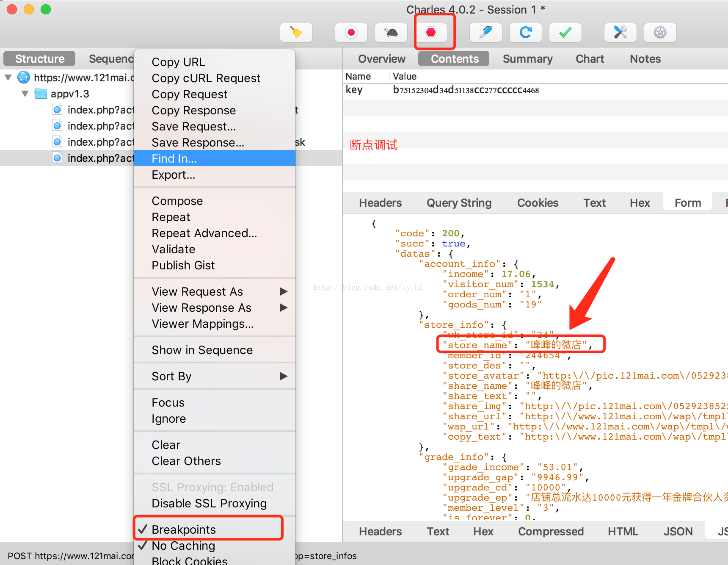Image resolution: width=728 pixels, height=565 pixels.
Task: Click the icon of the second index.php row
Action: (57, 126)
